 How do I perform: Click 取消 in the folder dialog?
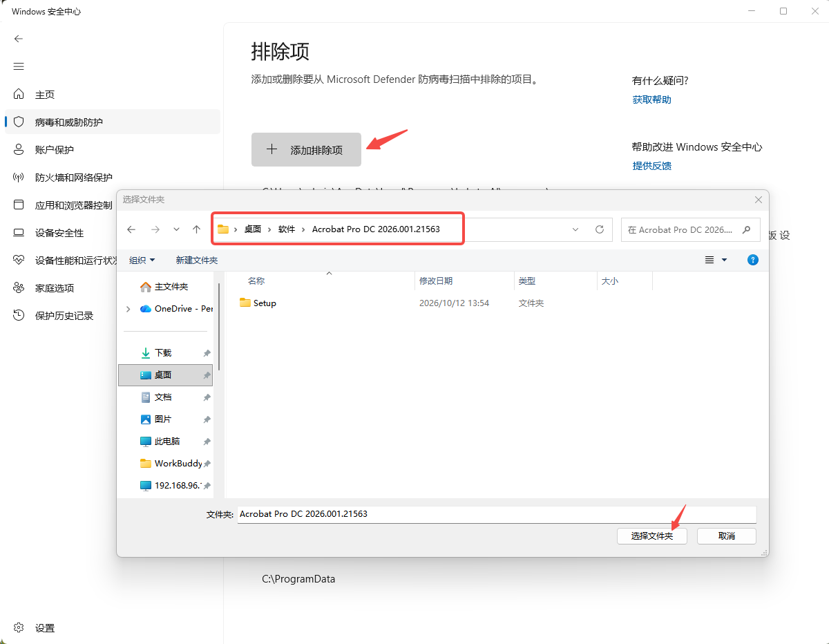click(727, 536)
